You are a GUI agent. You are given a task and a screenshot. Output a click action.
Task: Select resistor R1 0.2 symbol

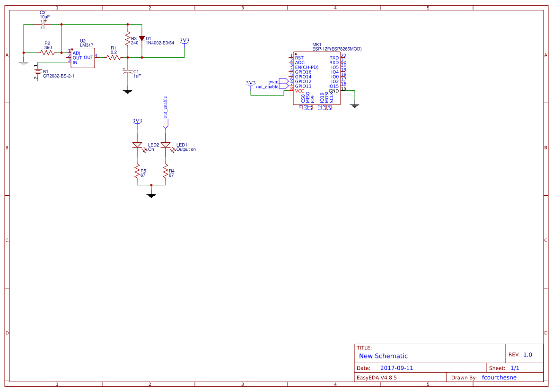click(114, 57)
